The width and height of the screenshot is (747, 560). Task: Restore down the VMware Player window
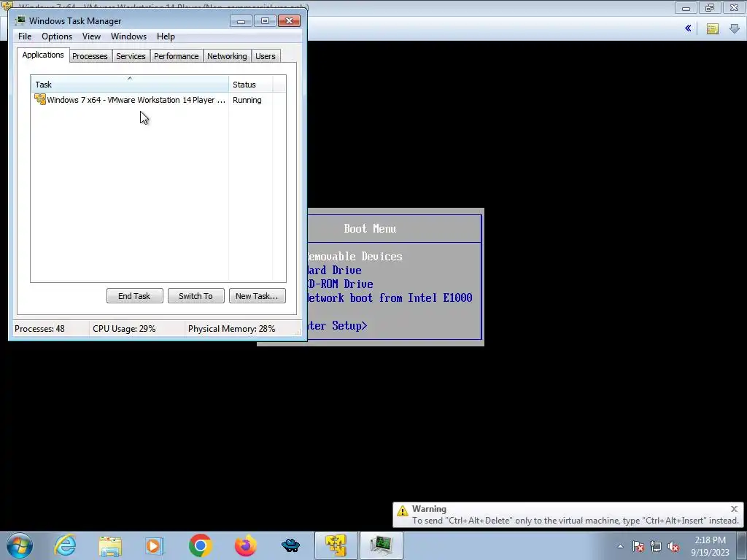pyautogui.click(x=710, y=8)
